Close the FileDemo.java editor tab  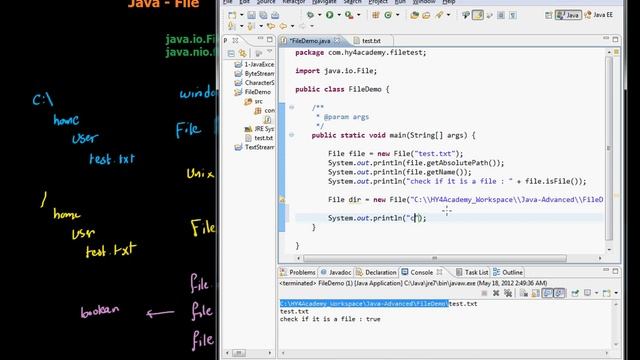point(337,40)
